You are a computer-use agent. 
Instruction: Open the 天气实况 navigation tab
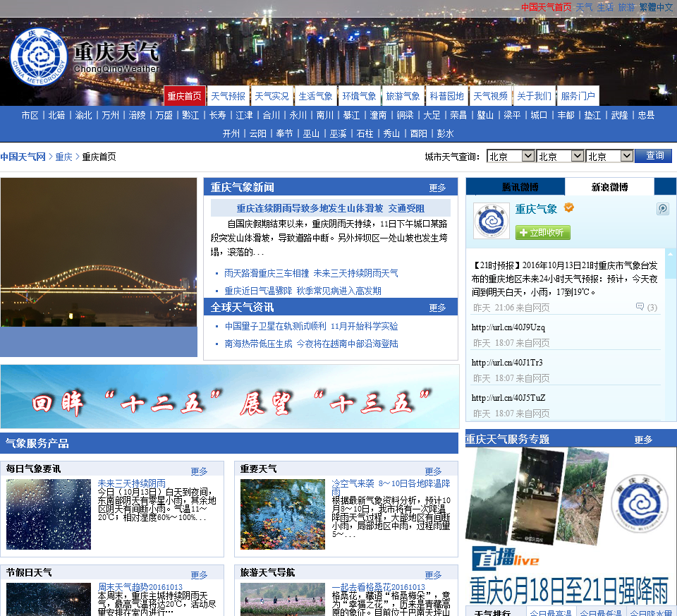point(272,96)
